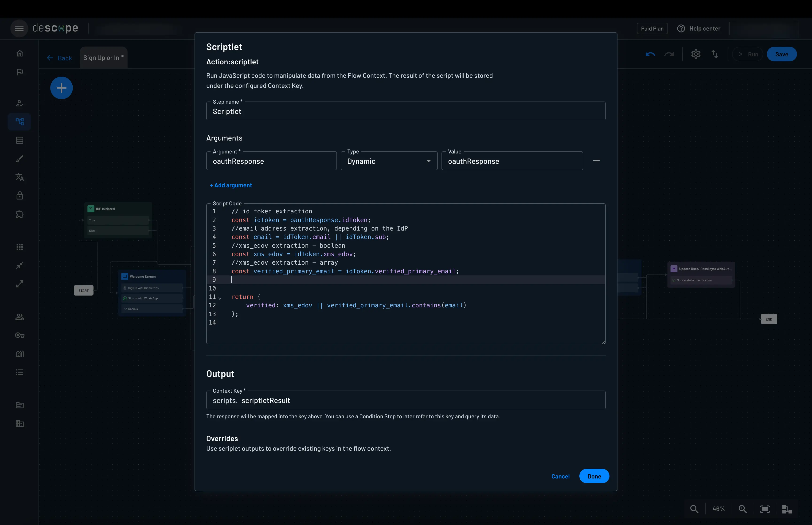
Task: Click Sign in with WhatsApp row
Action: pyautogui.click(x=152, y=298)
